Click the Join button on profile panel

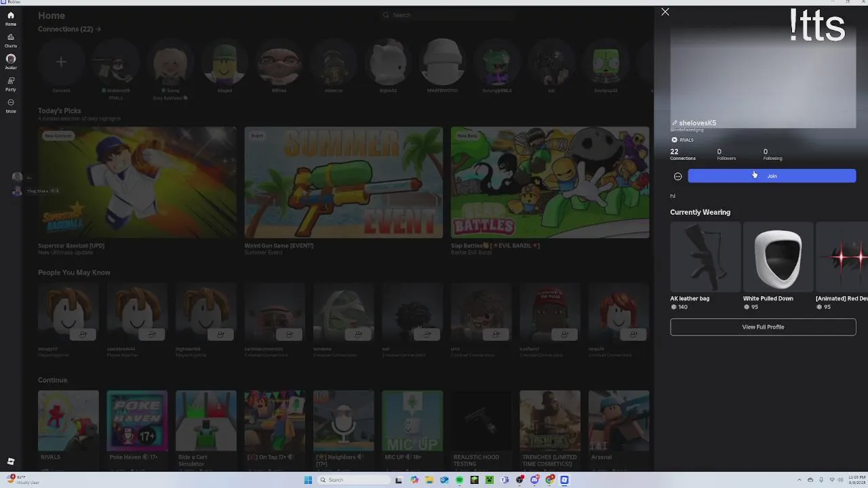772,176
